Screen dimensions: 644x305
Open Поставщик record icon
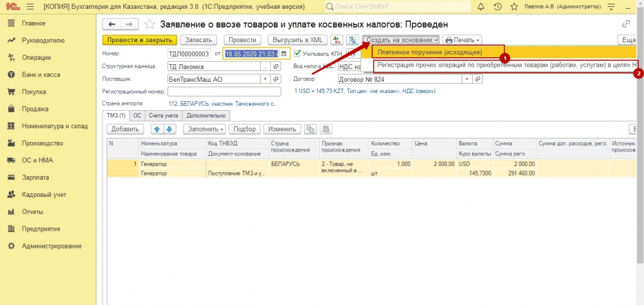276,79
